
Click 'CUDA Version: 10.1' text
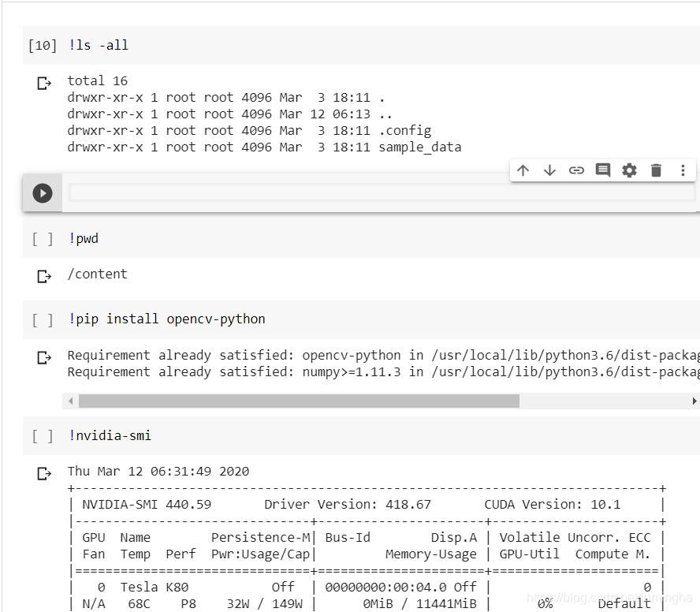pos(553,504)
